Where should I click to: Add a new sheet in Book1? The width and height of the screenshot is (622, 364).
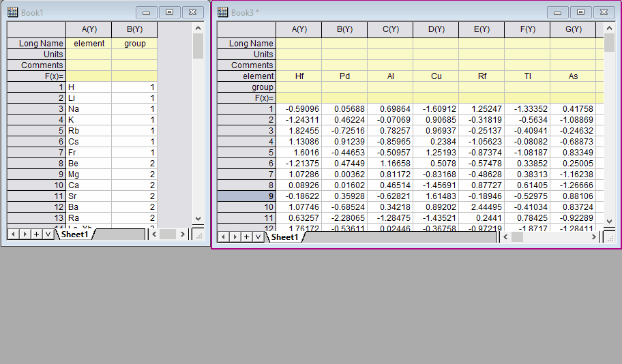pyautogui.click(x=35, y=234)
